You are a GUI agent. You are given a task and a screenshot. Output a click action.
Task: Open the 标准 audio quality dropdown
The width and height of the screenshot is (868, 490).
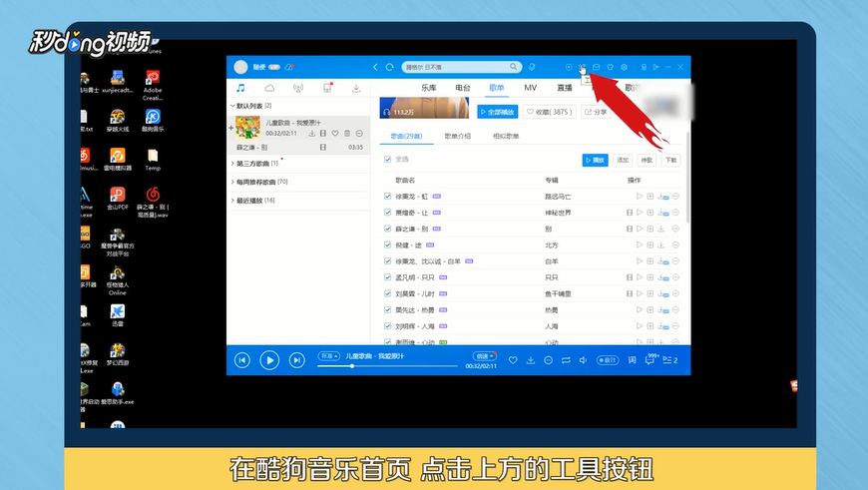click(329, 355)
